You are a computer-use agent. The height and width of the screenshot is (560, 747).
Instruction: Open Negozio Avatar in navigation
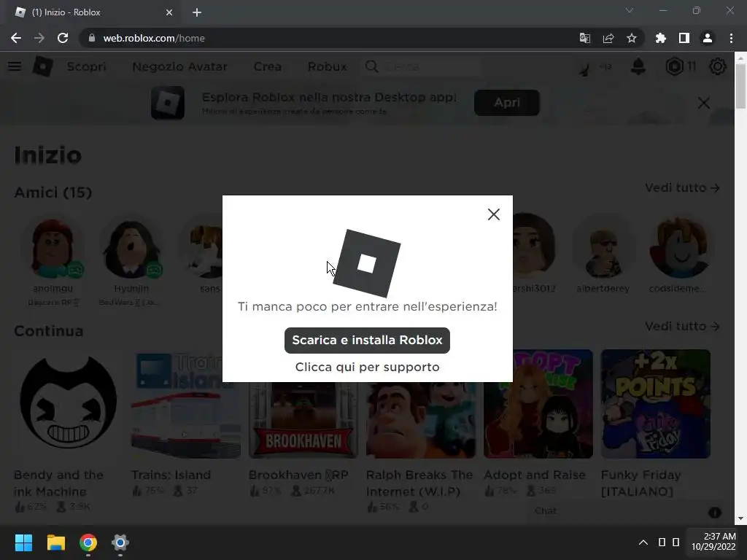(x=179, y=66)
